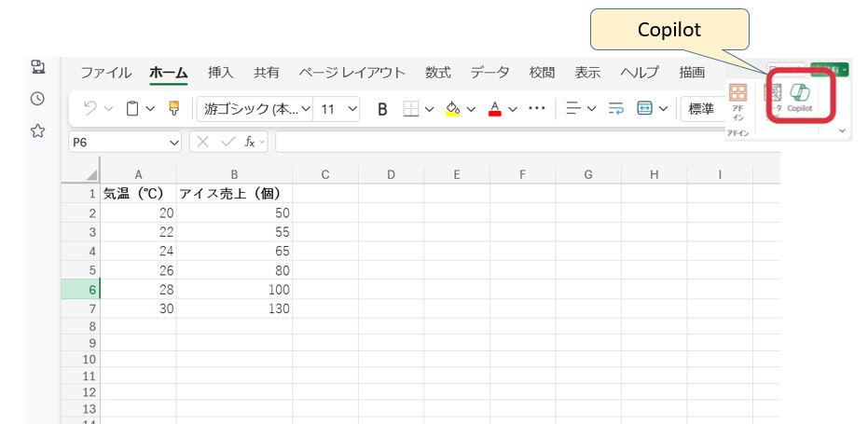Expand the fill color dropdown arrow
The image size is (868, 424).
[471, 109]
